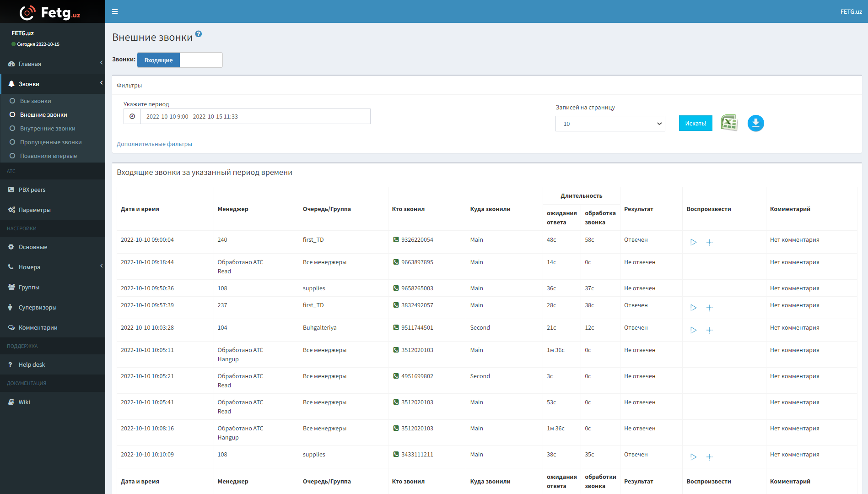Click the 2022-10-10 09:50:36 date cell
This screenshot has width=868, height=494.
tap(147, 288)
